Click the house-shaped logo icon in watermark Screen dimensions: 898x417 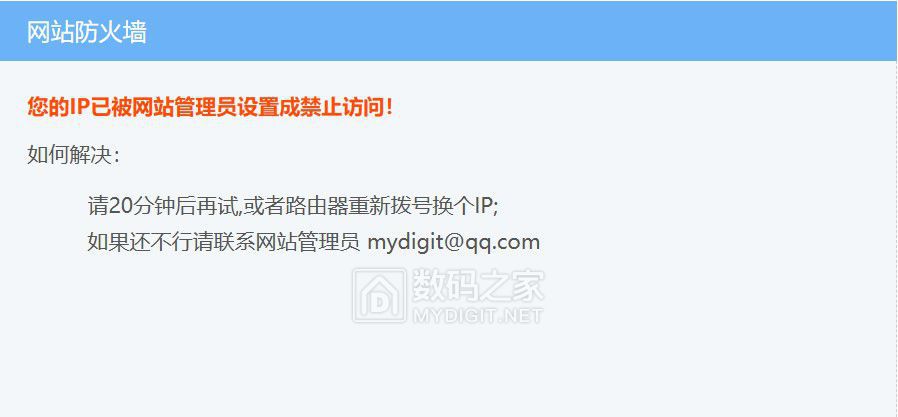(380, 296)
